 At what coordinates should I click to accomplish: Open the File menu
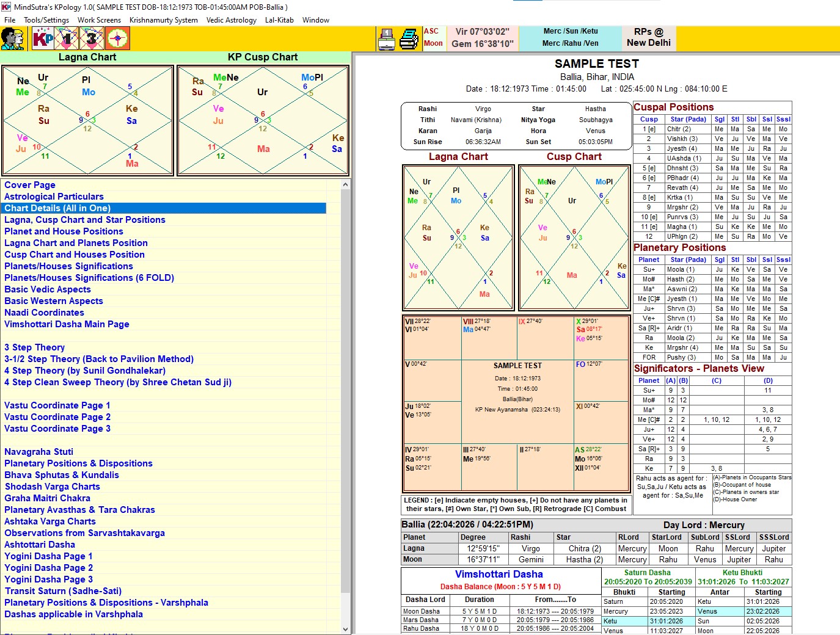coord(10,20)
